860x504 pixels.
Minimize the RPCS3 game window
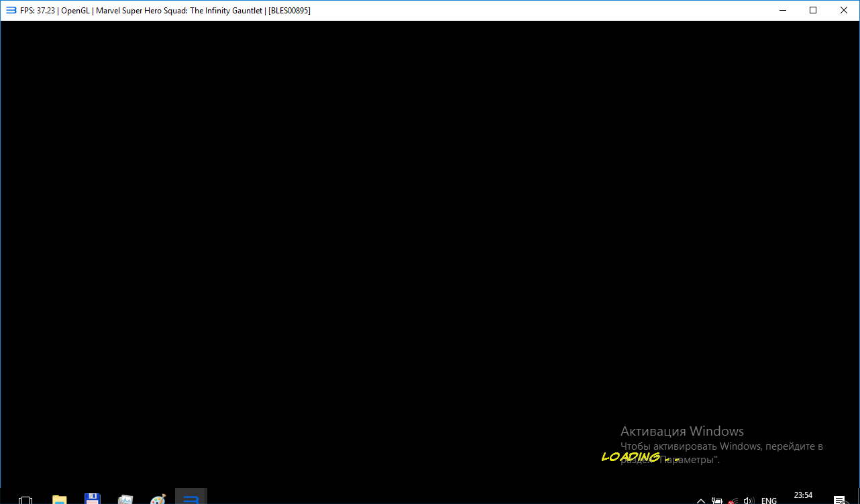click(x=782, y=10)
